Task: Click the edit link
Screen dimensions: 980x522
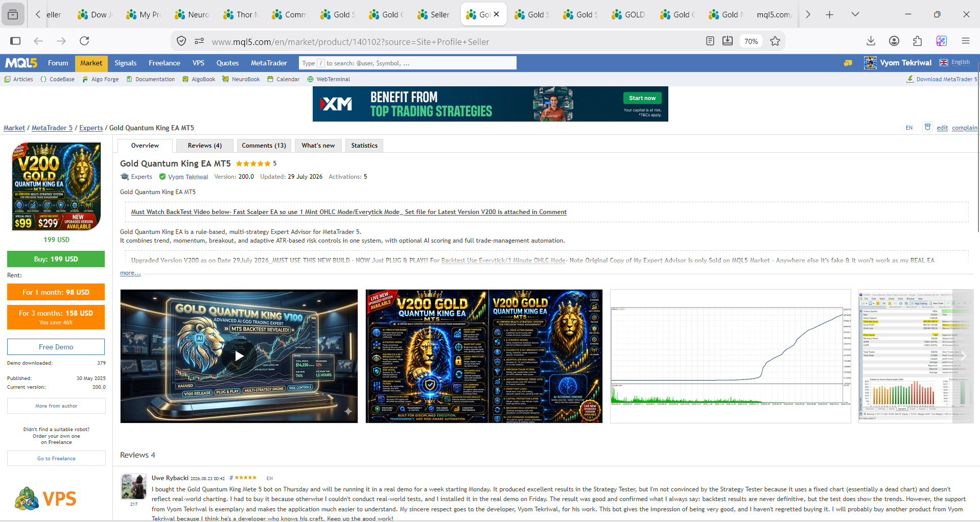Action: pyautogui.click(x=942, y=128)
